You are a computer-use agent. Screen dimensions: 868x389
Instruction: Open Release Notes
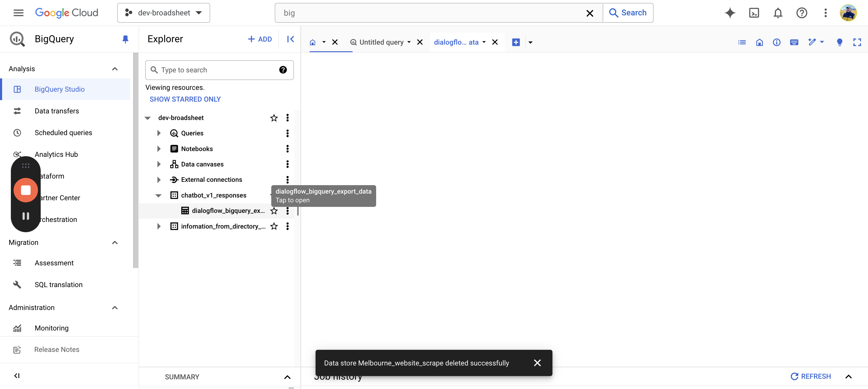pos(57,349)
